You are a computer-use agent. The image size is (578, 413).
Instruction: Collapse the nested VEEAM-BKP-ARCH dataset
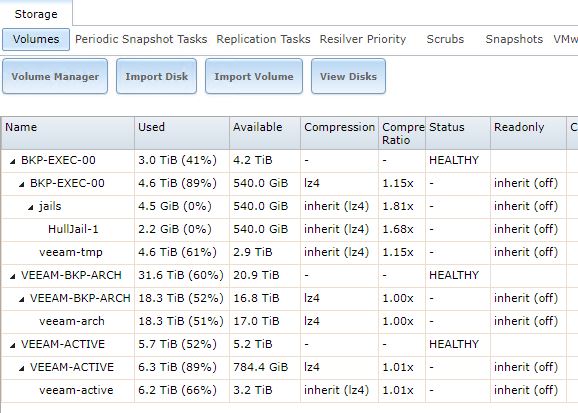tap(22, 299)
